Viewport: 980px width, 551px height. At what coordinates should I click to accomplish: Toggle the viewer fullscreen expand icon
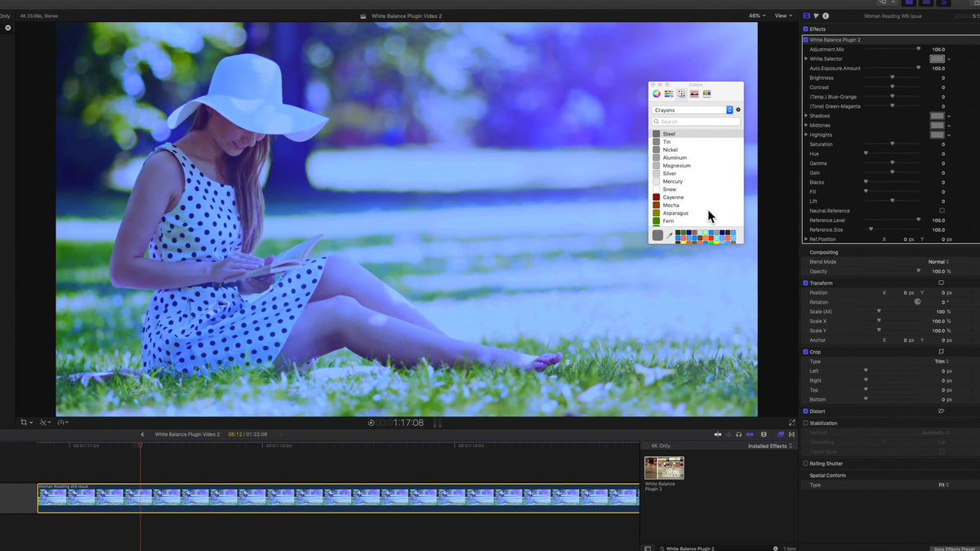tap(791, 423)
